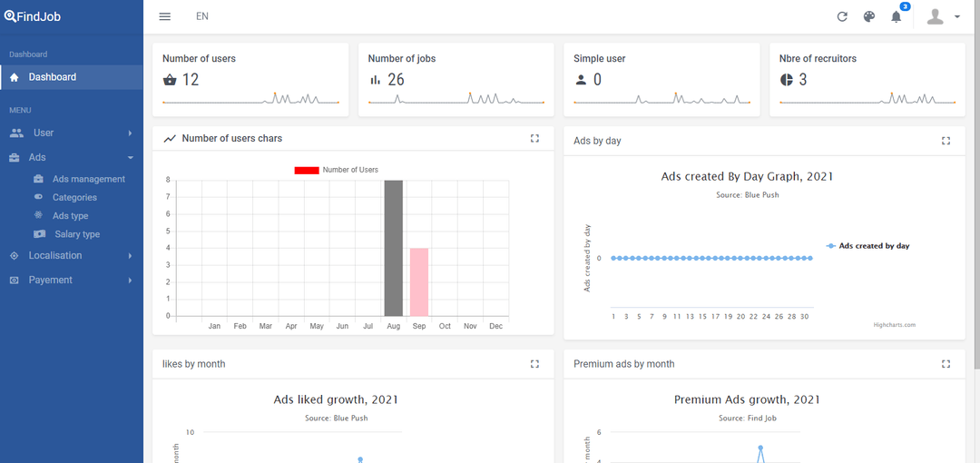
Task: Expand Number of users chart fullscreen
Action: pyautogui.click(x=534, y=138)
